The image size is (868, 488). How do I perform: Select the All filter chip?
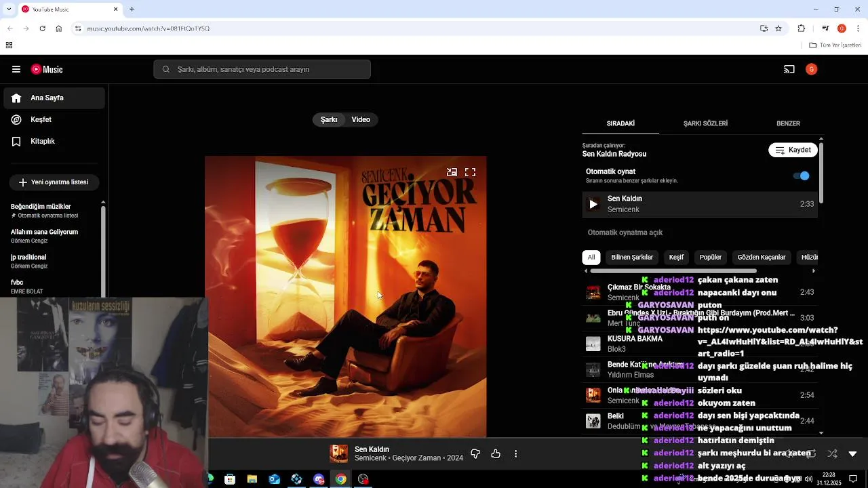[591, 258]
